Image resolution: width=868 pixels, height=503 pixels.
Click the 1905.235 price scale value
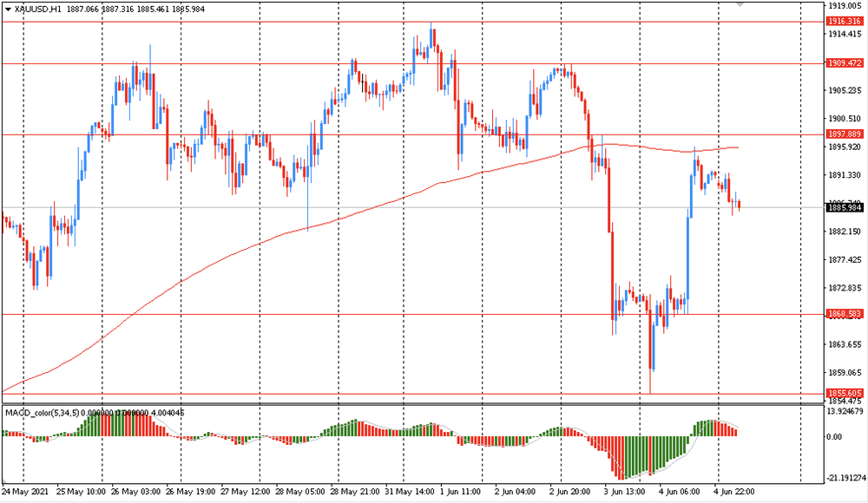click(845, 91)
